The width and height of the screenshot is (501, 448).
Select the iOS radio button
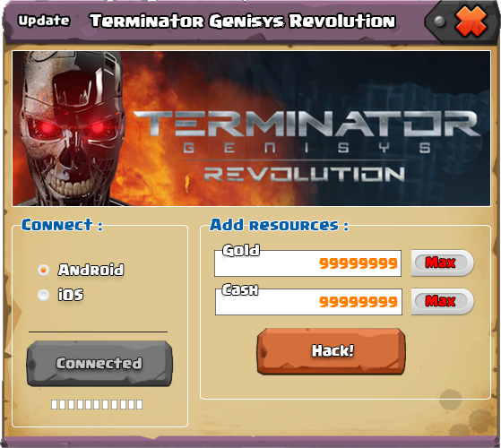pyautogui.click(x=43, y=295)
